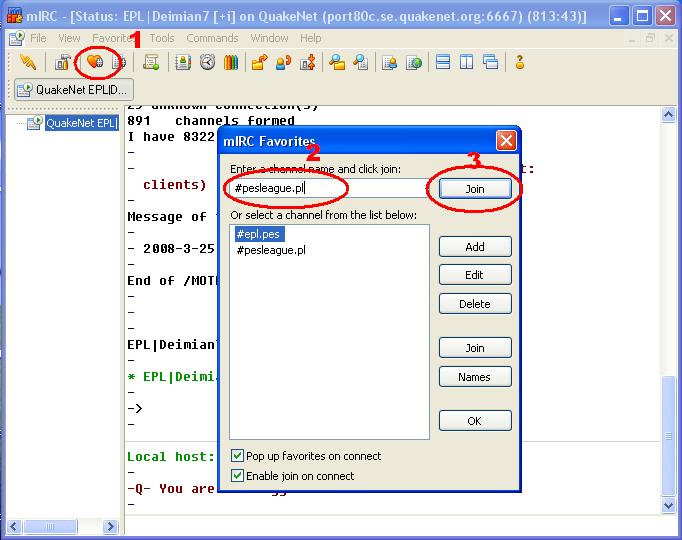Select QuakeNet EPL treebar item

82,123
